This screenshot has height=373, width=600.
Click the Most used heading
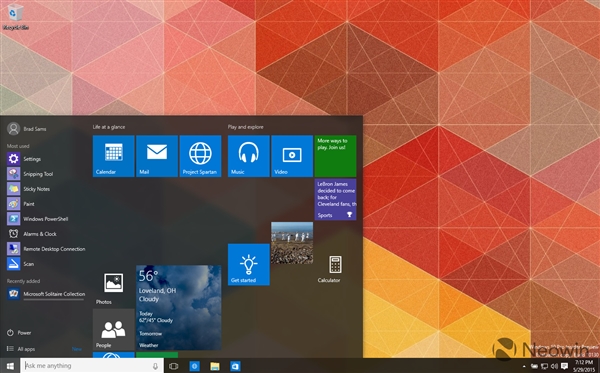[18, 146]
